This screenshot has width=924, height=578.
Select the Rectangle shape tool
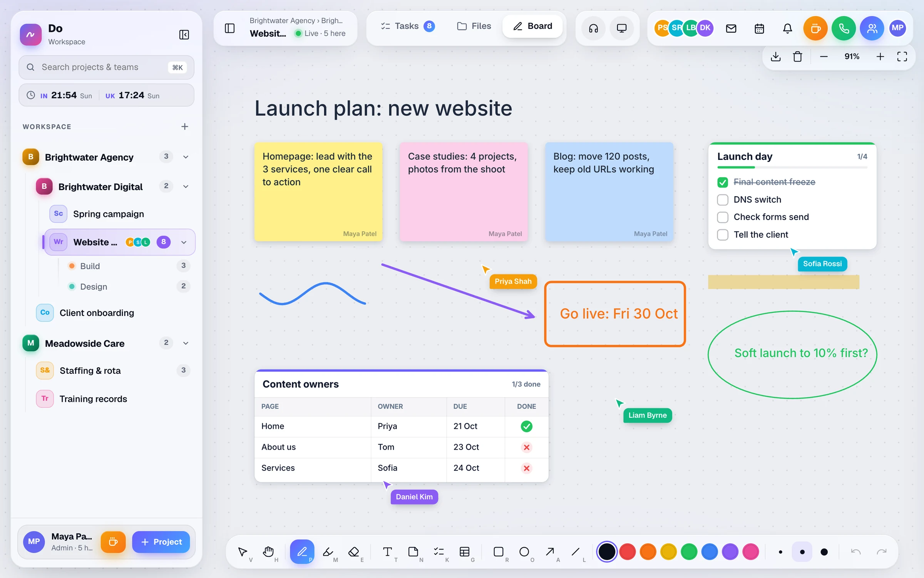point(499,552)
